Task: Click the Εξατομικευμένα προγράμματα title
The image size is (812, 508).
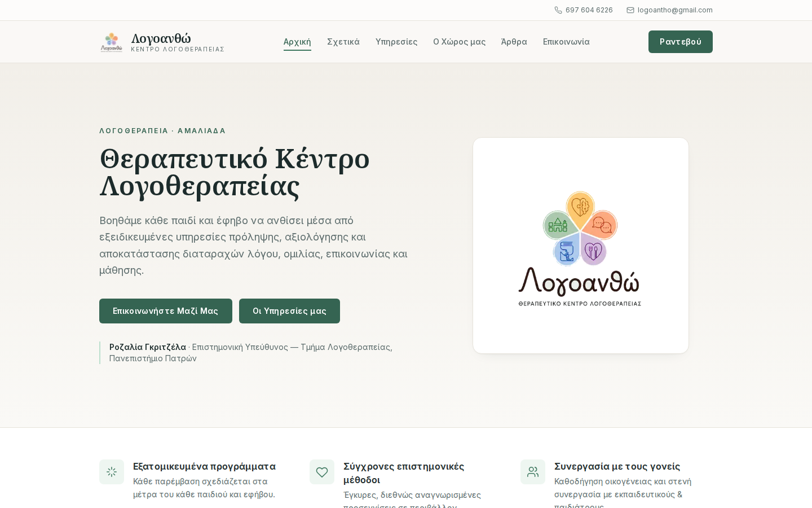Action: pos(204,466)
